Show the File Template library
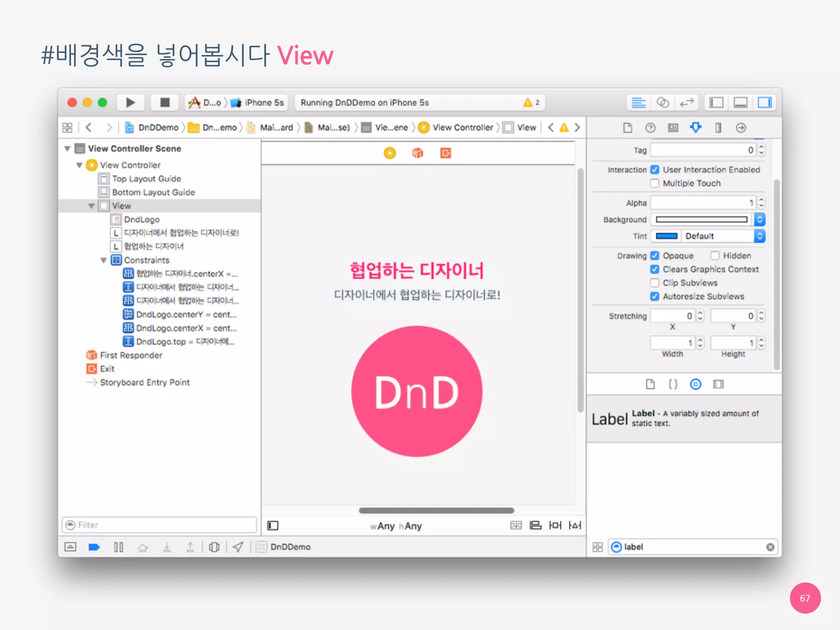The image size is (840, 630). click(651, 384)
